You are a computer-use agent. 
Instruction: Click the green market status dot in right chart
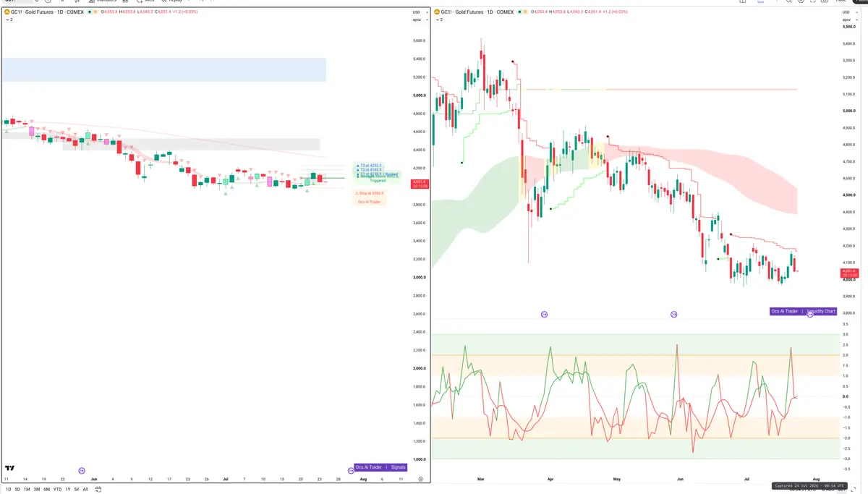pyautogui.click(x=519, y=12)
